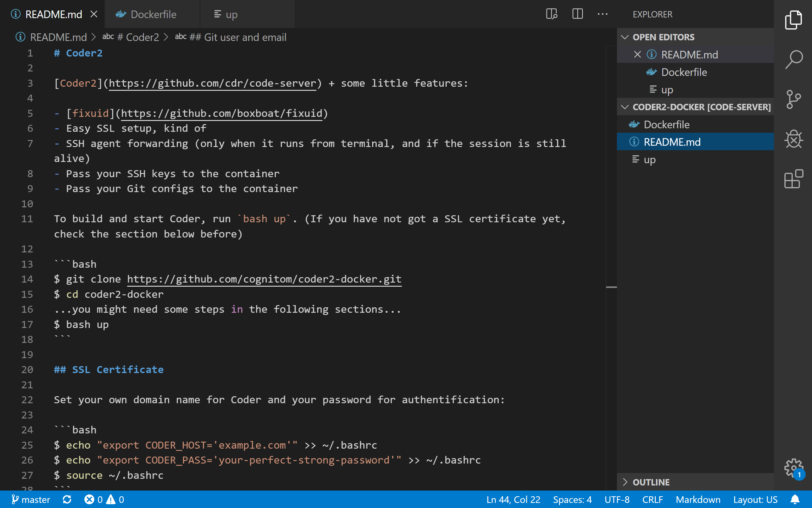Switch to the Dockerfile tab
The height and width of the screenshot is (508, 812).
(x=152, y=14)
